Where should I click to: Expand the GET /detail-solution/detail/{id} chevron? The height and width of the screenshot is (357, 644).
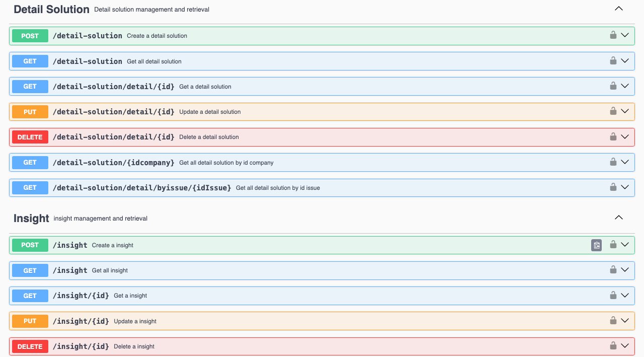(625, 86)
